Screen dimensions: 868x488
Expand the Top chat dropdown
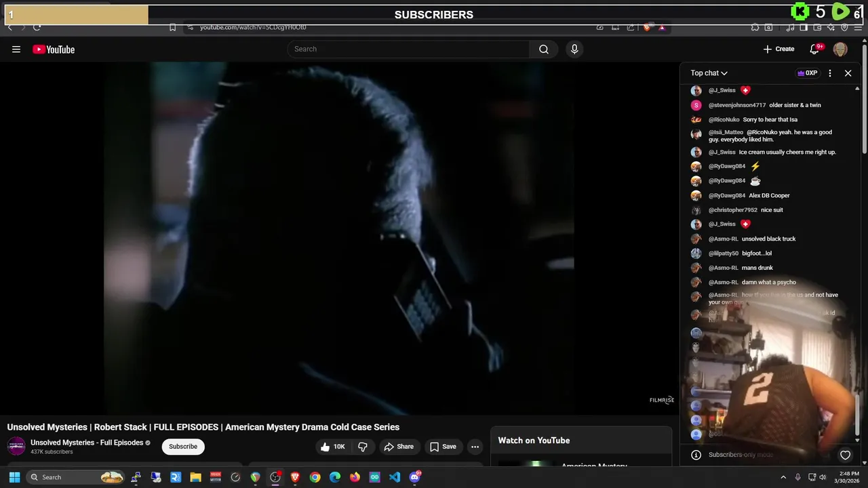[x=709, y=73]
